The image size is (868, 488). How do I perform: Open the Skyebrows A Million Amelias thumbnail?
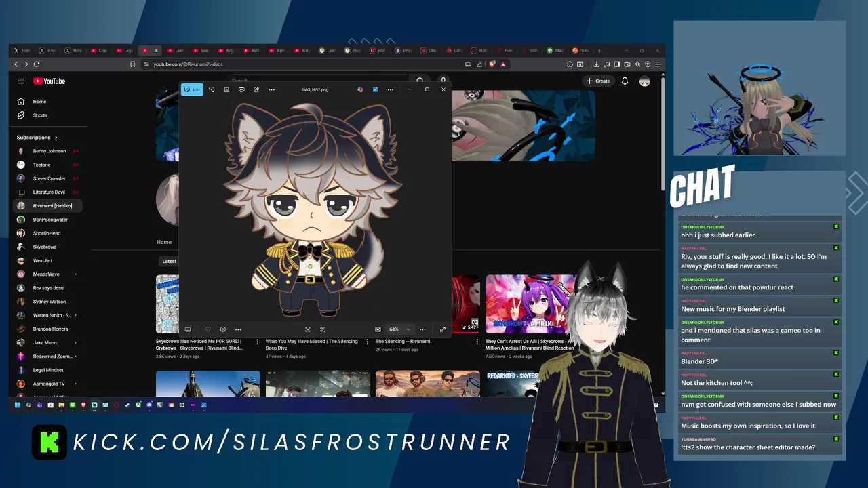point(536,304)
